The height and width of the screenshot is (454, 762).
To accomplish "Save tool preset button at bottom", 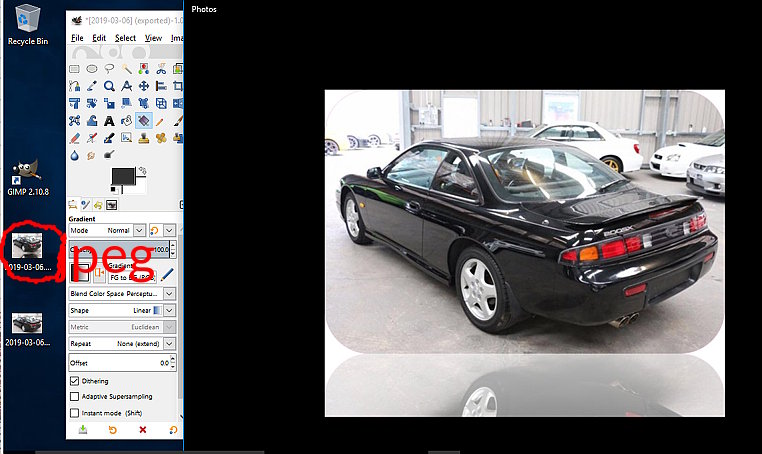I will [83, 430].
